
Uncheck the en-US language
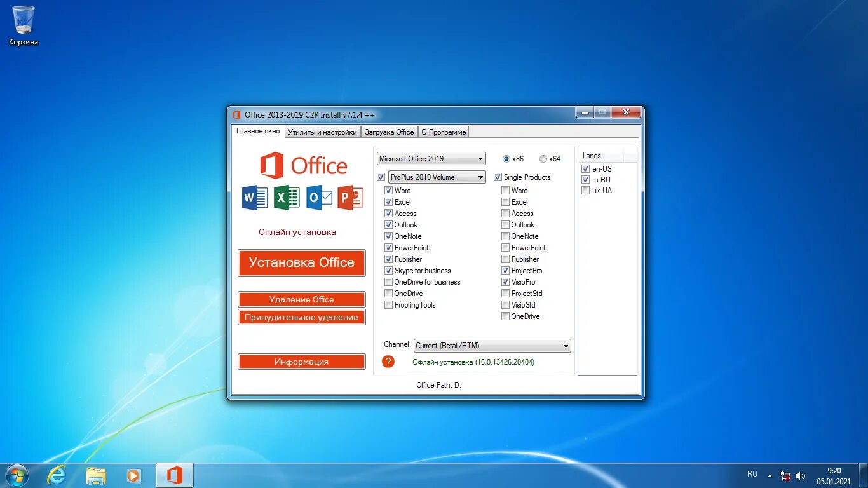tap(585, 169)
